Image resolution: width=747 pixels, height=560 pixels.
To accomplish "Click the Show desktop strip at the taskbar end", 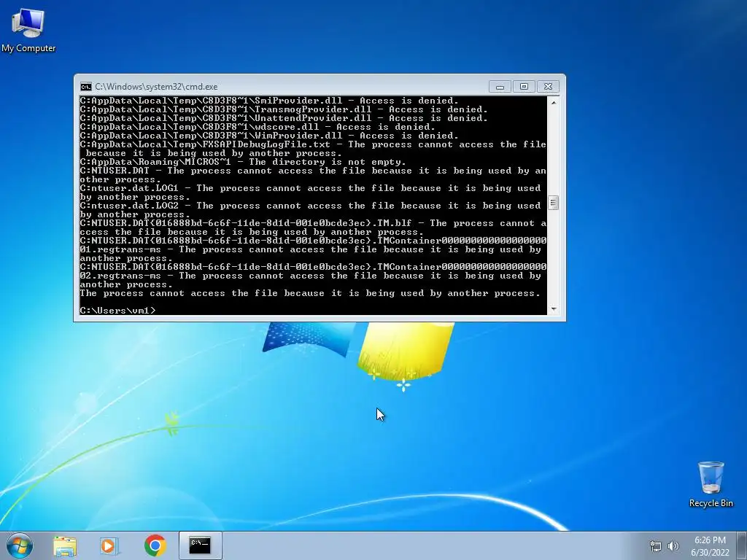I will [x=742, y=545].
